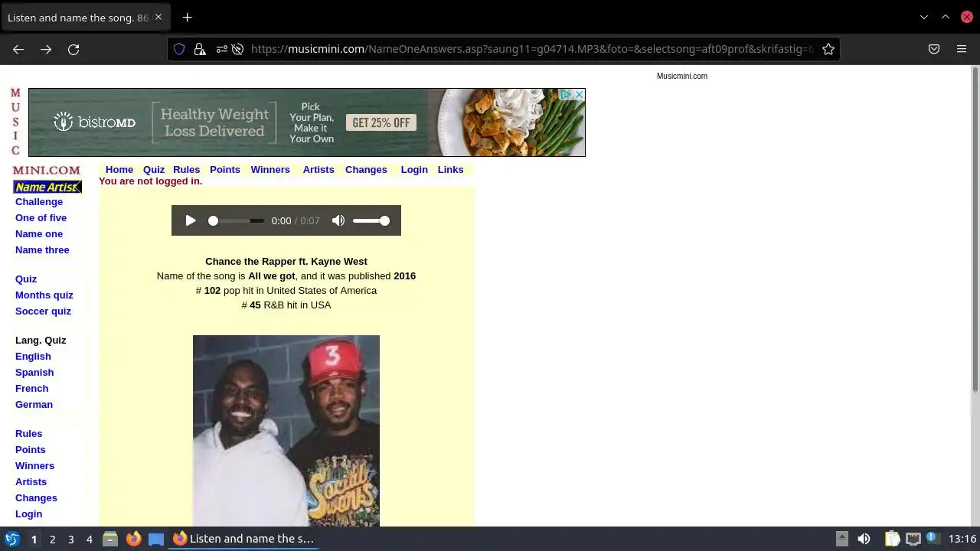Select the highlighted Name Artist link
This screenshot has height=551, width=980.
[x=47, y=187]
